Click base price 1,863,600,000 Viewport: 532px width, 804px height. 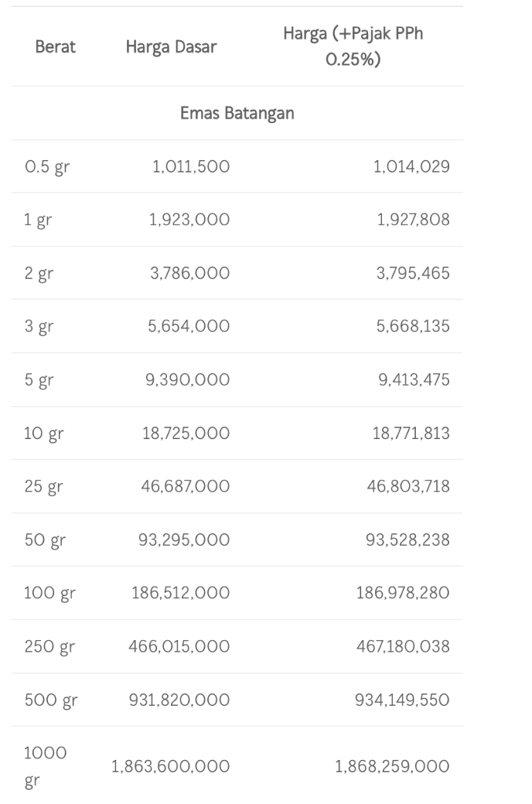click(x=171, y=766)
